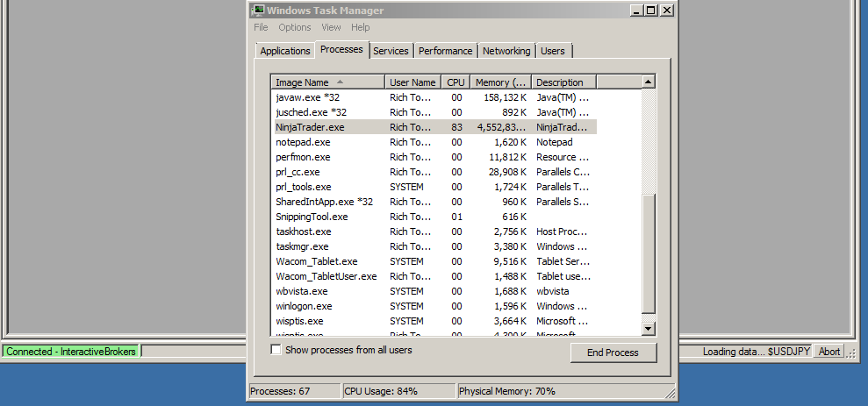Image resolution: width=868 pixels, height=406 pixels.
Task: Sort by User Name column header
Action: point(413,82)
